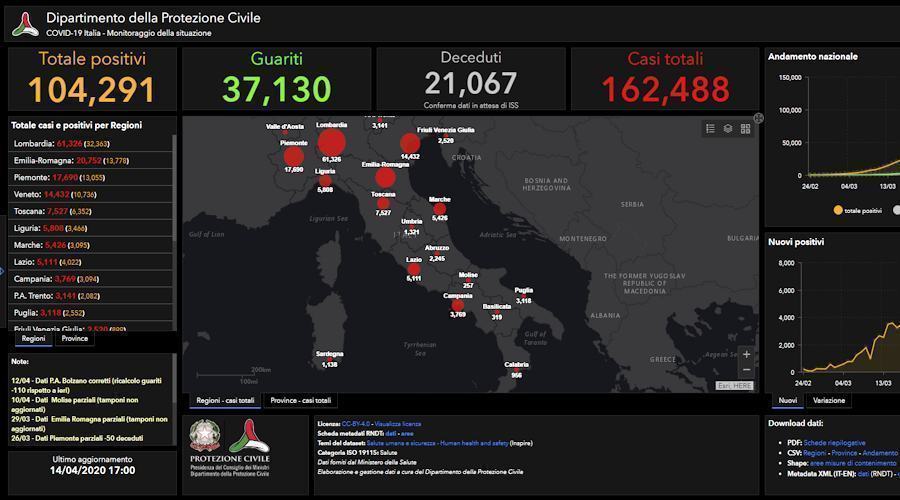Viewport: 900px width, 500px height.
Task: Open the map layers list icon
Action: [728, 128]
